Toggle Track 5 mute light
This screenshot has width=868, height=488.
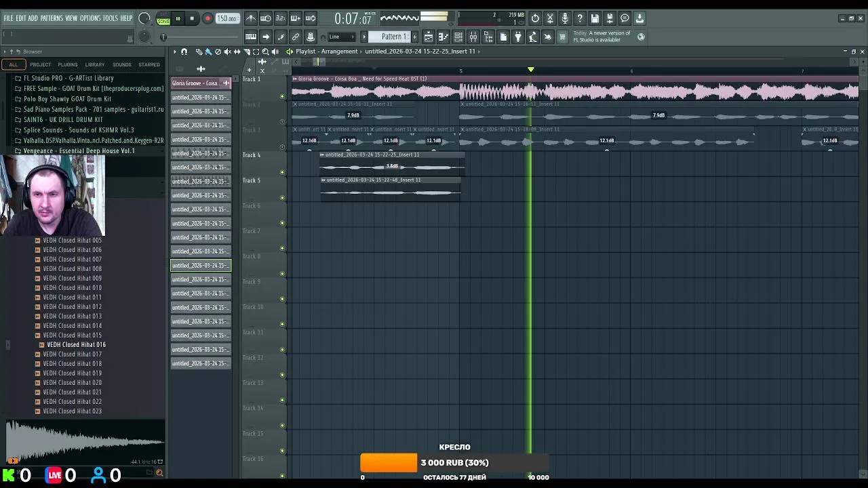click(x=283, y=197)
